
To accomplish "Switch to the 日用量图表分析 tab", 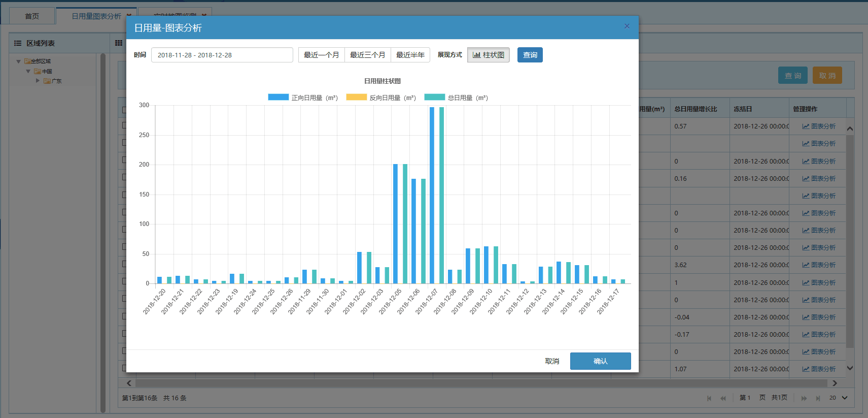I will pos(96,16).
